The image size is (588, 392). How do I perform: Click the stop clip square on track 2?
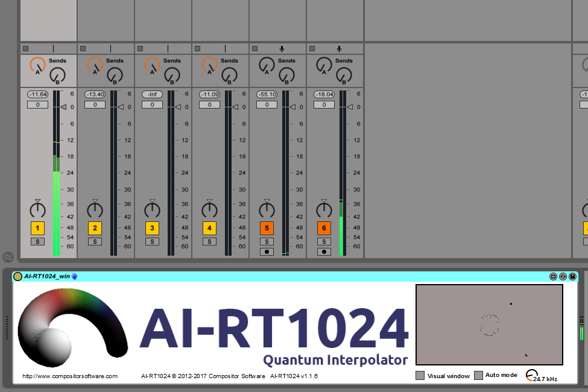pos(83,48)
